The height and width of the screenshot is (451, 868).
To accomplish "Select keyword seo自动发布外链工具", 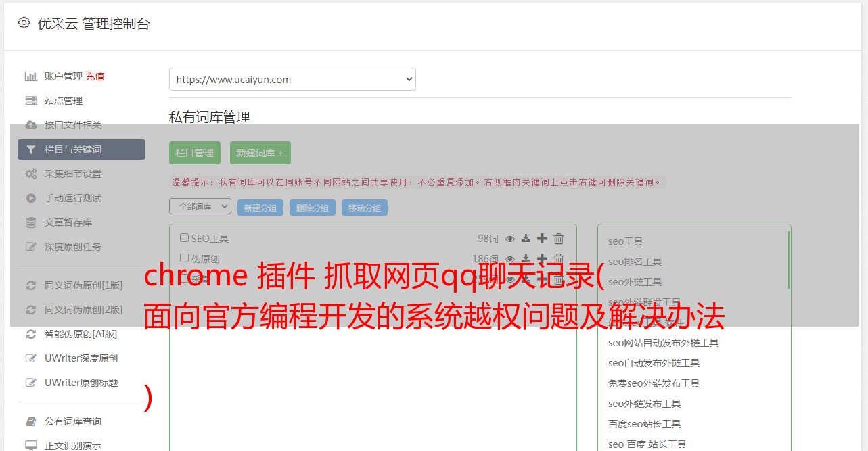I will [654, 363].
